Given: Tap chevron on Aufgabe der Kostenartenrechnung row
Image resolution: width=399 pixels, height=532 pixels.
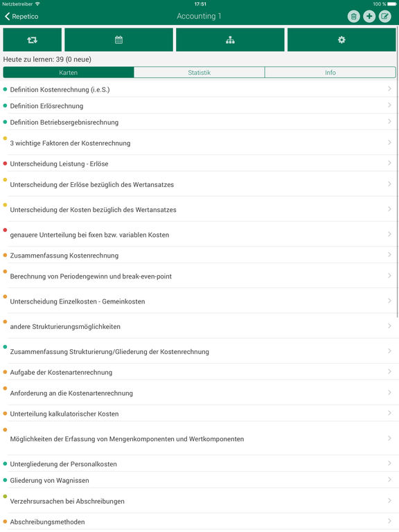Looking at the screenshot, I should point(389,371).
